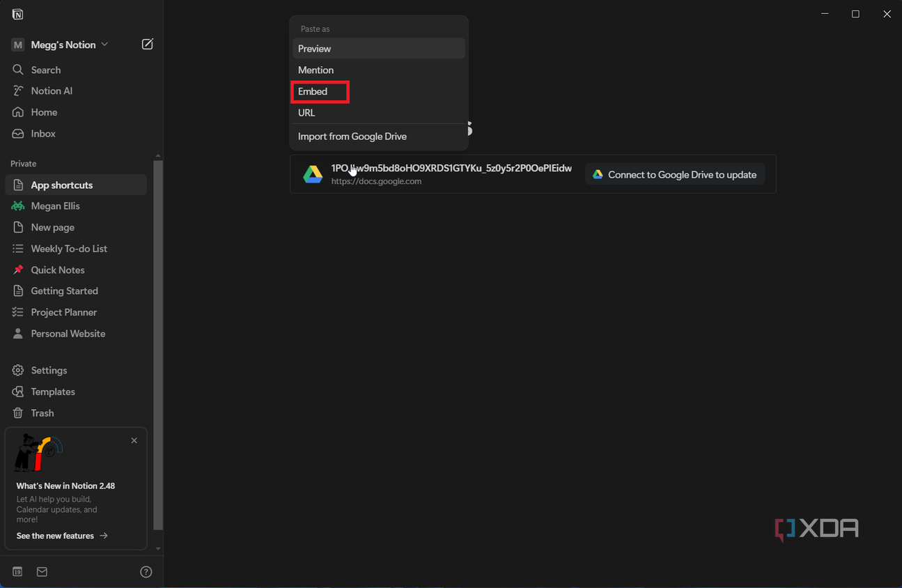The image size is (902, 588).
Task: Click the What's New illustration thumbnail
Action: pos(38,453)
